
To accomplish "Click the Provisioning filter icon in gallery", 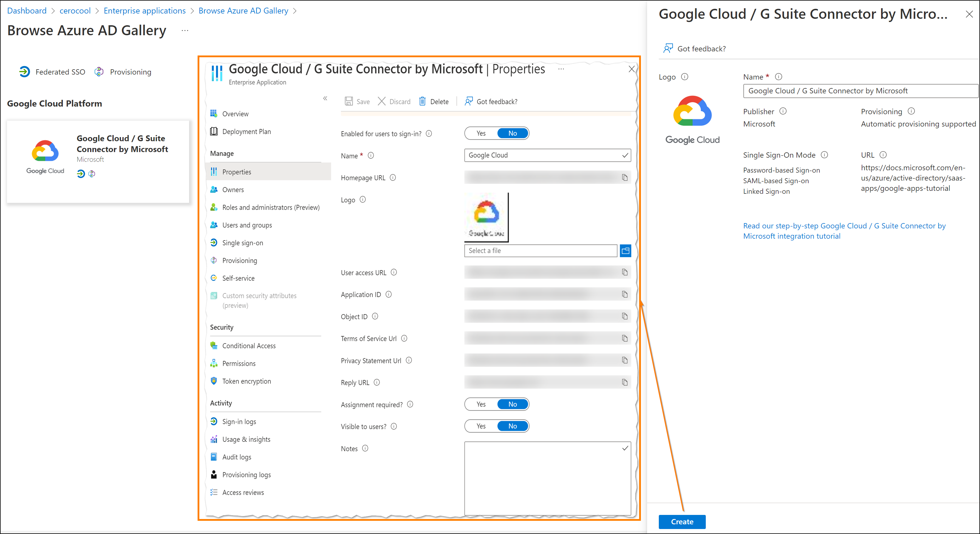I will (x=99, y=72).
